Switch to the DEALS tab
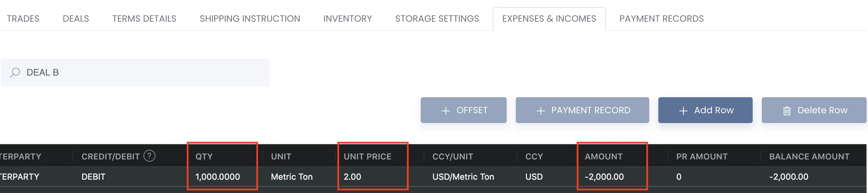Screen dimensions: 868x193 tap(76, 19)
